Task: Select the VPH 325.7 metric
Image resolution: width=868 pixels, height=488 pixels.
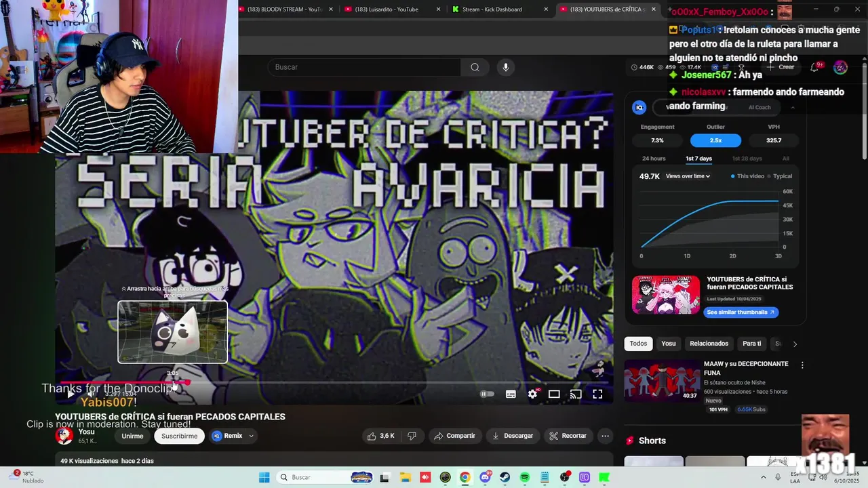Action: pos(774,140)
